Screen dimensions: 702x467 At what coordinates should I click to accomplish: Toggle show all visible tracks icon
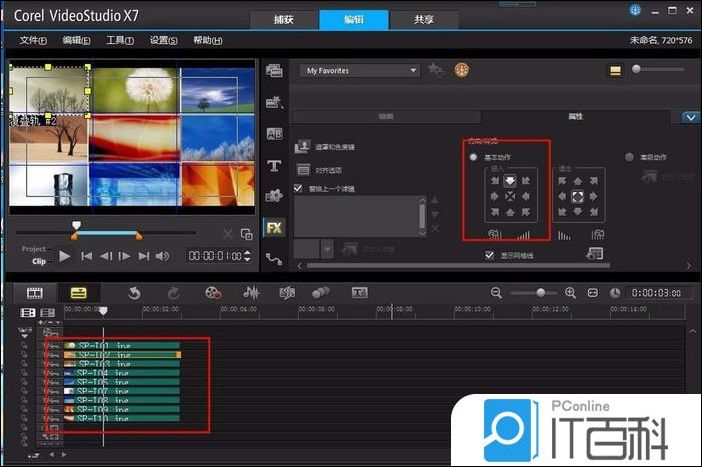pos(27,313)
